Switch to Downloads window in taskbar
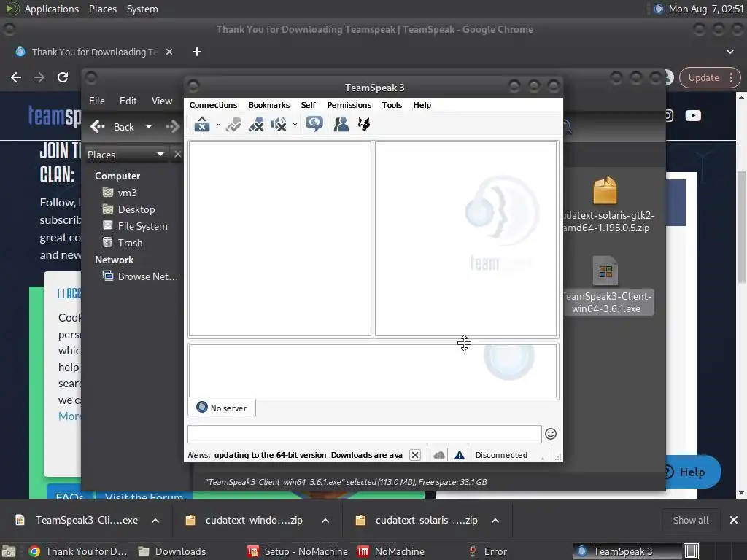 point(172,551)
